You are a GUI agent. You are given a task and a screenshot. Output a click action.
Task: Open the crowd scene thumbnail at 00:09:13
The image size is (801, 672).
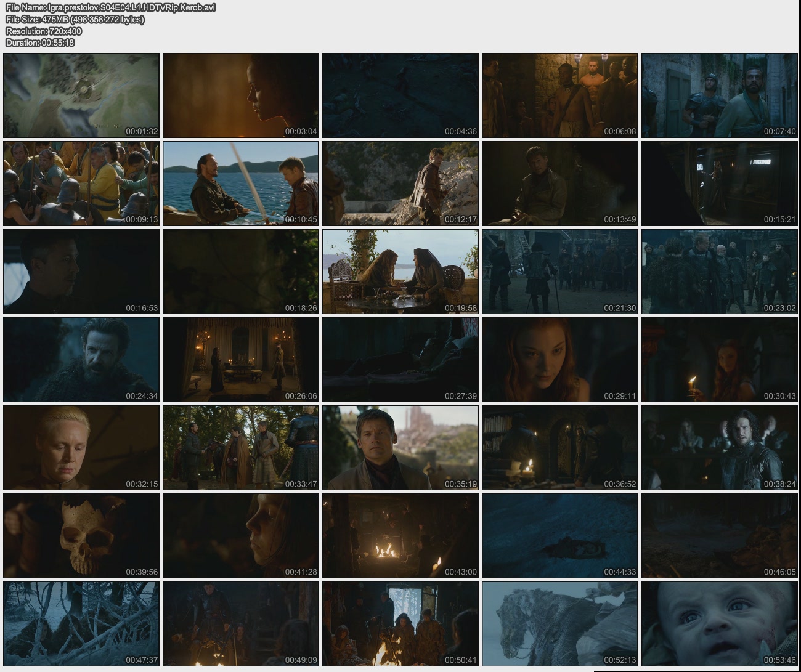point(81,184)
